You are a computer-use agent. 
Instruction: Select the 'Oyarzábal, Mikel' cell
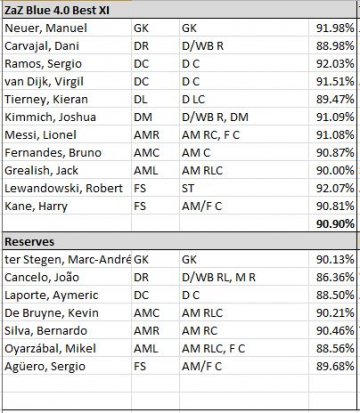pos(67,348)
